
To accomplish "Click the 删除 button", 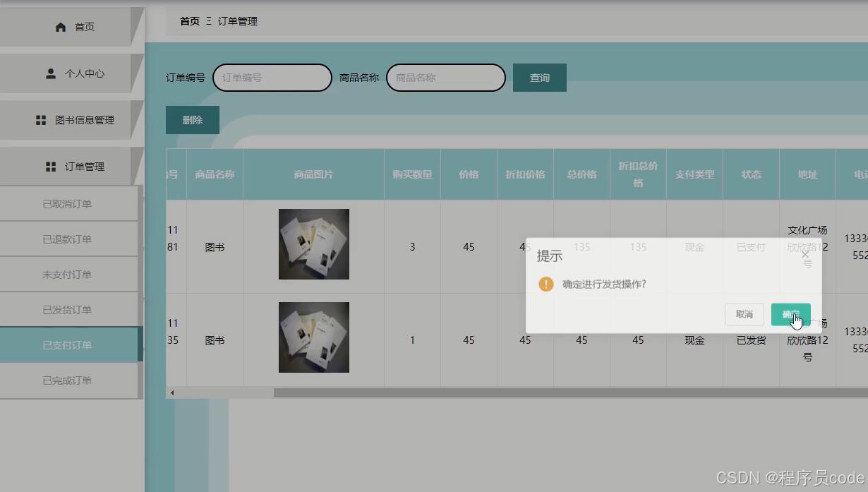I will (193, 120).
